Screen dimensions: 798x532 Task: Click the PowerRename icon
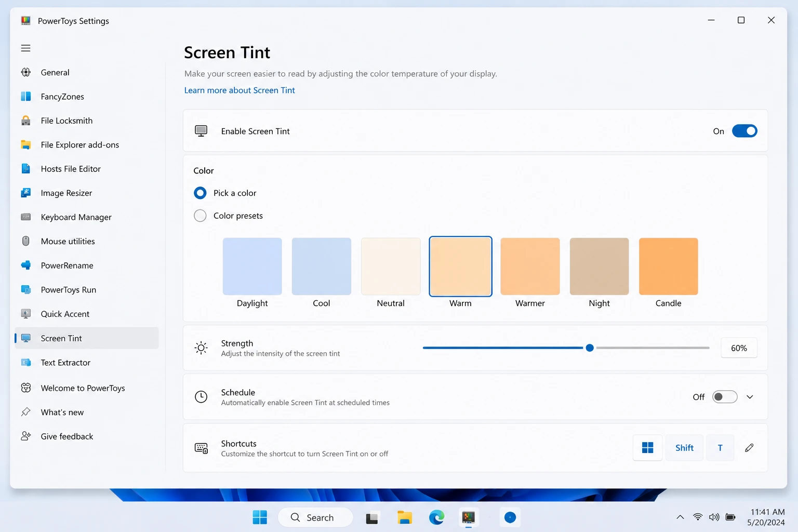[25, 265]
